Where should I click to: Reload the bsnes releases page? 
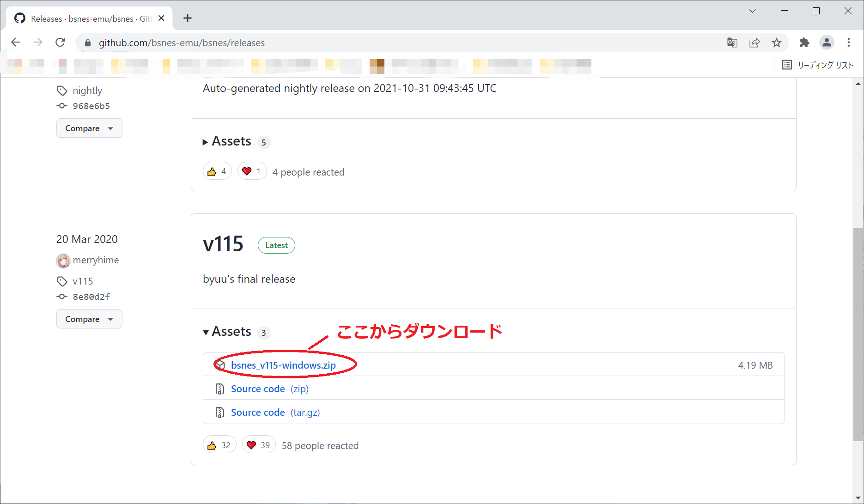coord(60,43)
